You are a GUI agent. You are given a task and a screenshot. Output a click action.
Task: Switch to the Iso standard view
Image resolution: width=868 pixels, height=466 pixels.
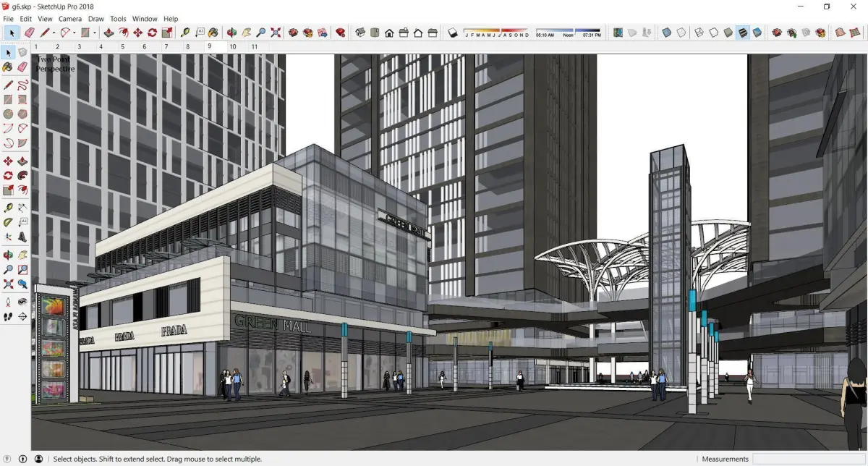[359, 33]
